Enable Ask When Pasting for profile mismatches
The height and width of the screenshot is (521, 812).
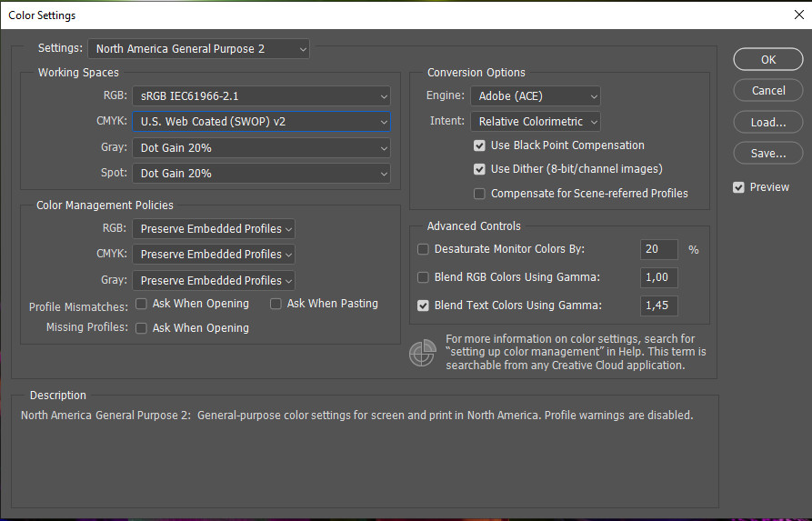276,304
